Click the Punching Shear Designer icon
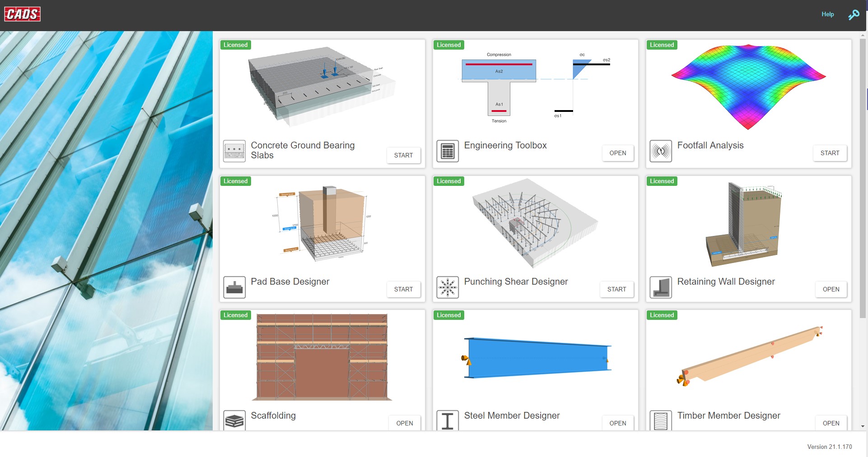Viewport: 868px width, 457px height. click(x=448, y=287)
